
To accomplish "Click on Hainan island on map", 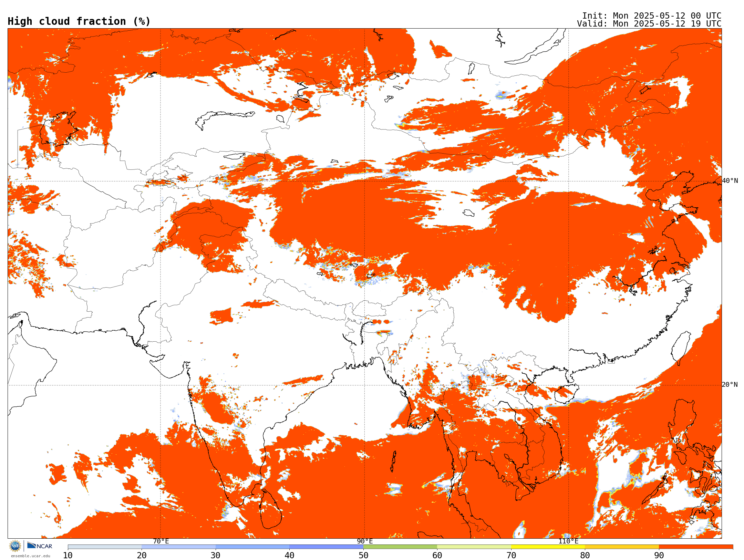I will click(567, 393).
